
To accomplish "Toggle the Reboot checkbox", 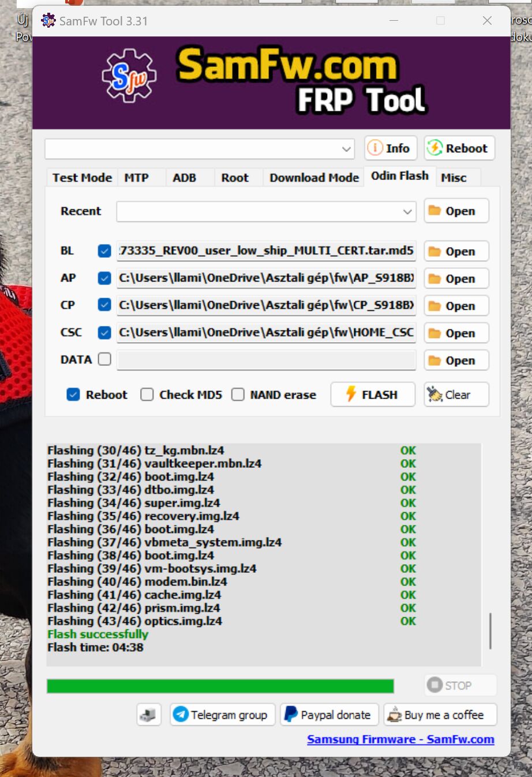I will [x=73, y=395].
